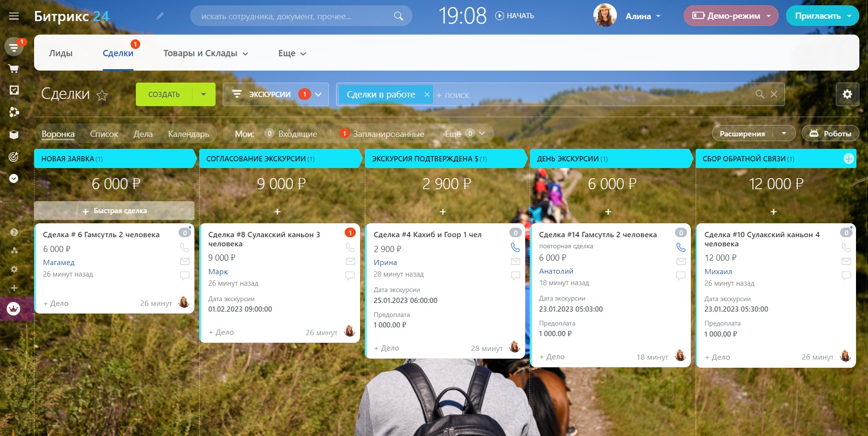This screenshot has width=868, height=436.
Task: Click the Пригласить button
Action: (818, 16)
